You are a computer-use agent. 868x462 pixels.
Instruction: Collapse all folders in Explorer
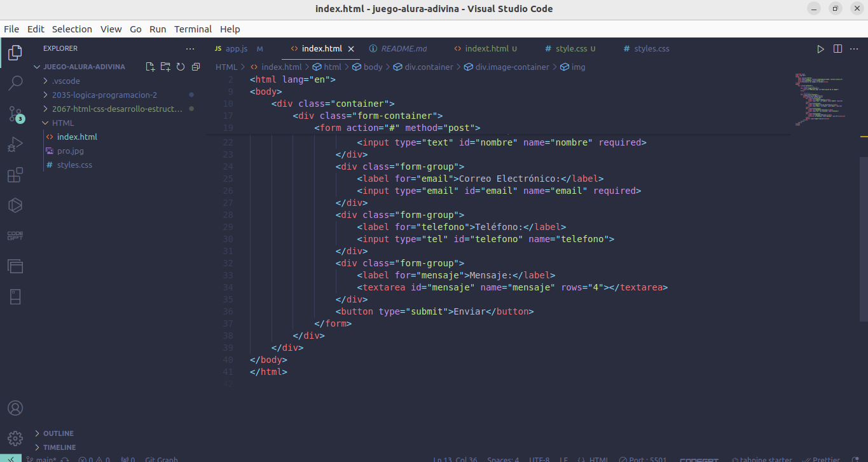click(x=196, y=67)
